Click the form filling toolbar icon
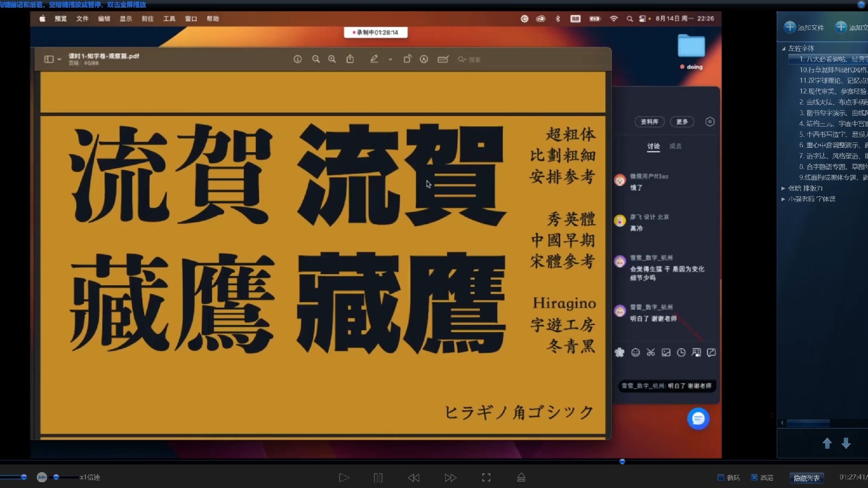The width and height of the screenshot is (868, 488). point(443,59)
